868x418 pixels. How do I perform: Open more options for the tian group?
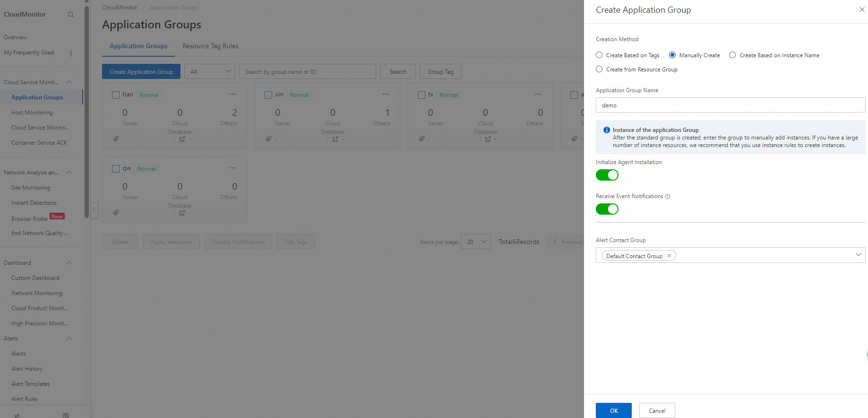(232, 94)
